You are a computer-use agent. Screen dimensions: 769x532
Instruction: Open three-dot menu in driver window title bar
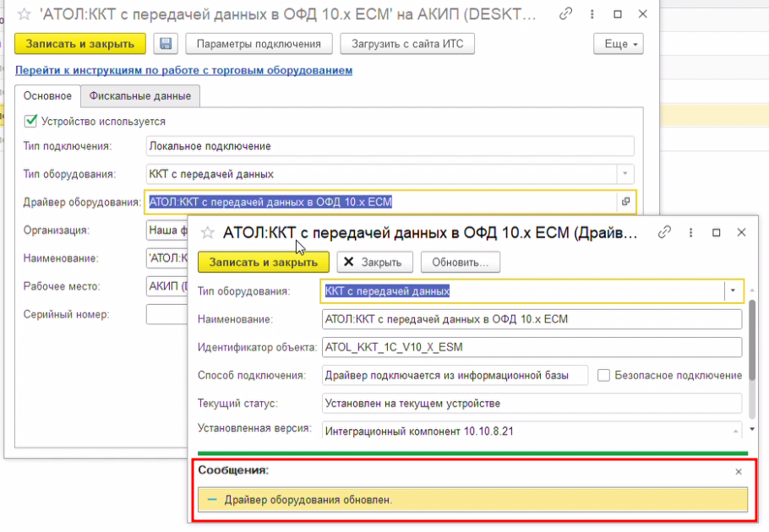point(690,232)
